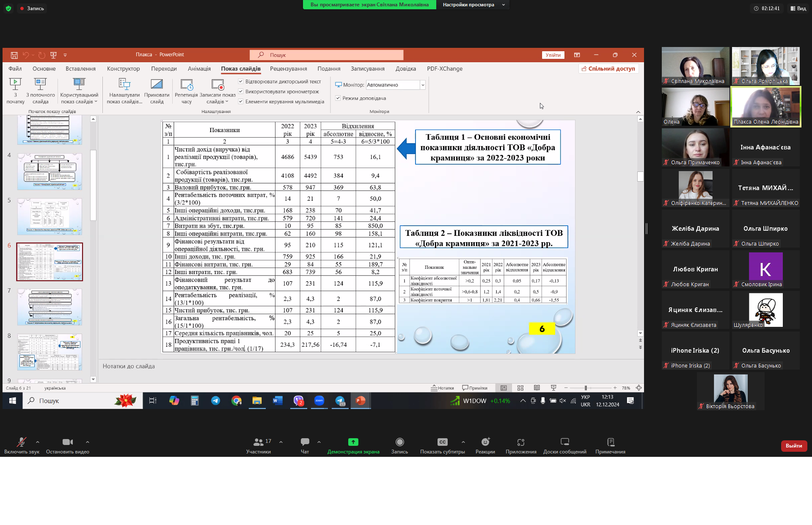Toggle Відтворювати дикторський текст checkbox
Viewport: 812px width, 525px height.
(241, 81)
